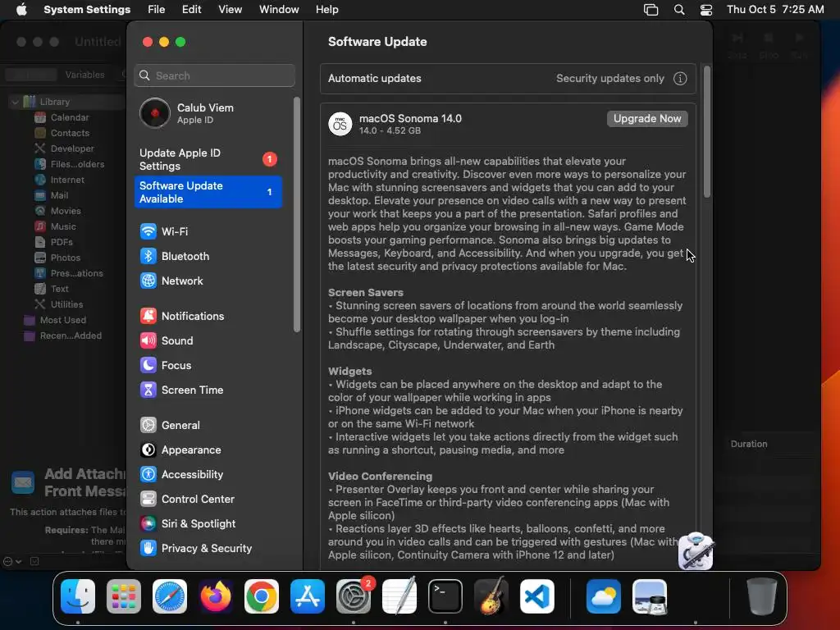Open the Help menu
840x630 pixels.
(326, 10)
